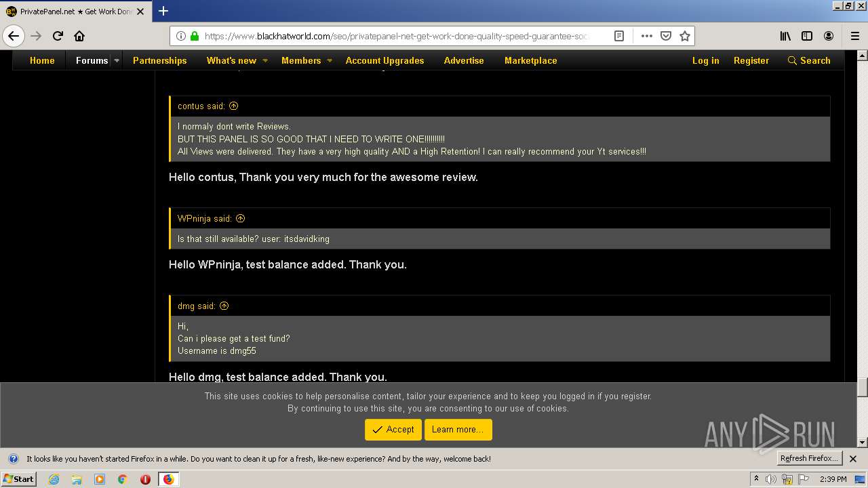Jump to contus's original post arrow icon
Screen dimensions: 868x488
tap(234, 106)
